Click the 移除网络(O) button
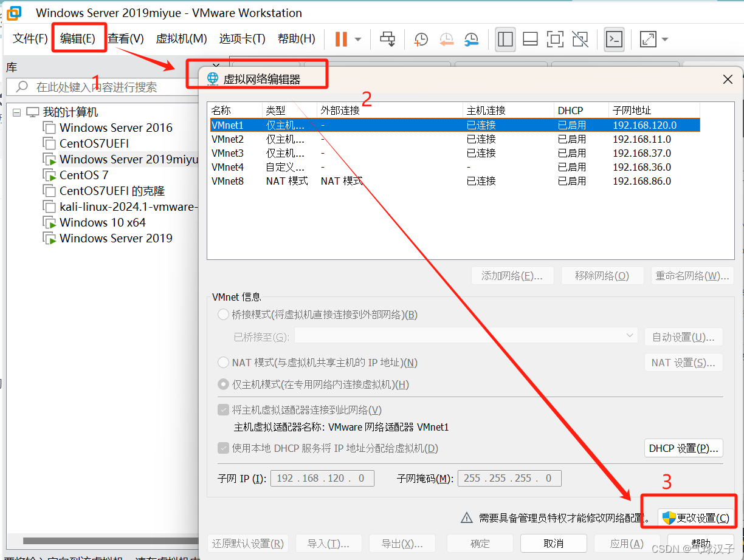The width and height of the screenshot is (744, 560). coord(602,276)
